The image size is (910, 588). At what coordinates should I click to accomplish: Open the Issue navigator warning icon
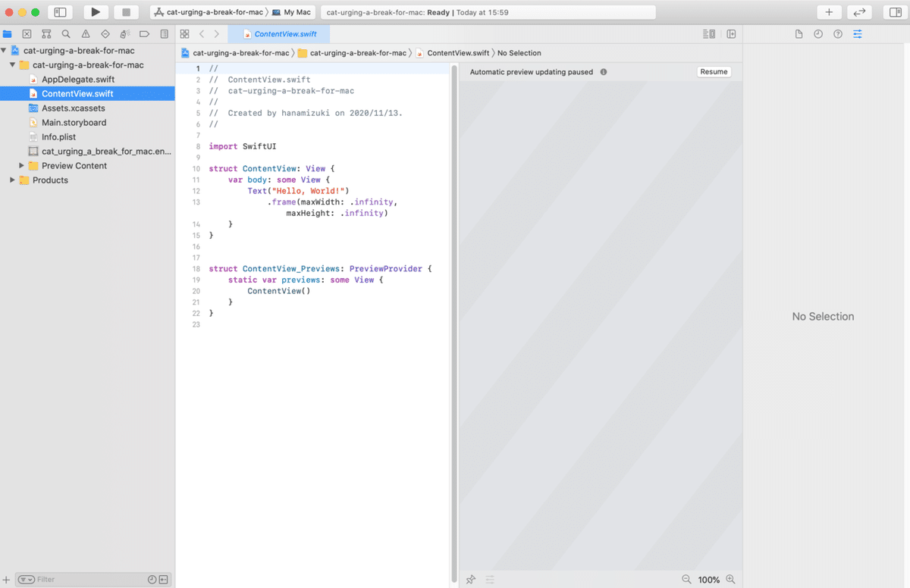tap(86, 34)
